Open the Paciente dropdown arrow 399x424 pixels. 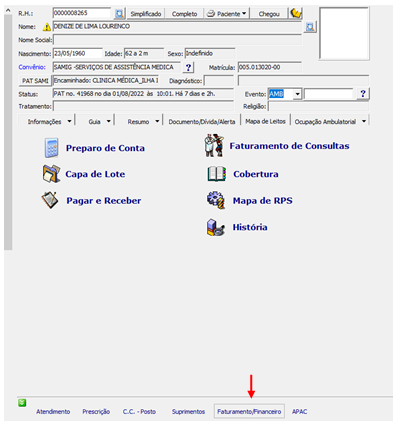tap(244, 14)
